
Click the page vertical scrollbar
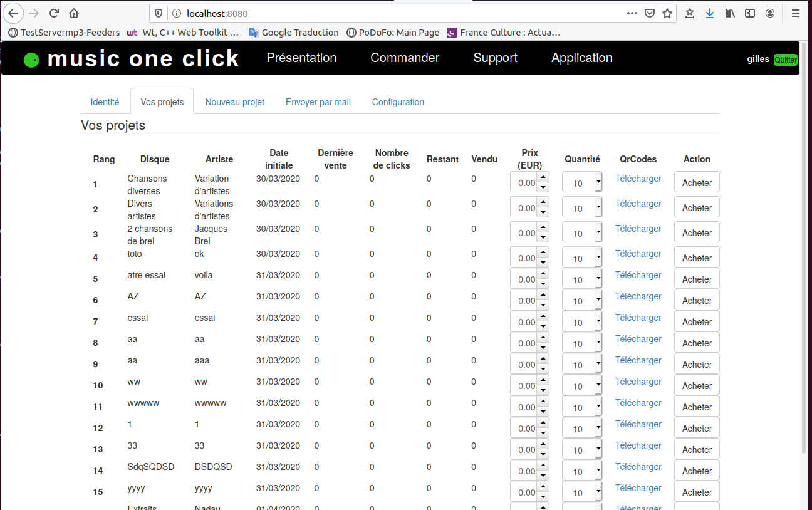tap(804, 247)
